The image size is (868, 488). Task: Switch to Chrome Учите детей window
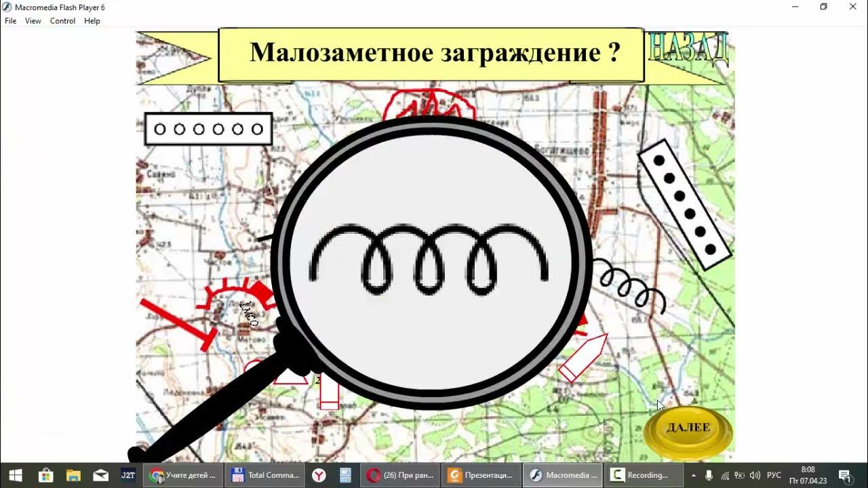182,475
